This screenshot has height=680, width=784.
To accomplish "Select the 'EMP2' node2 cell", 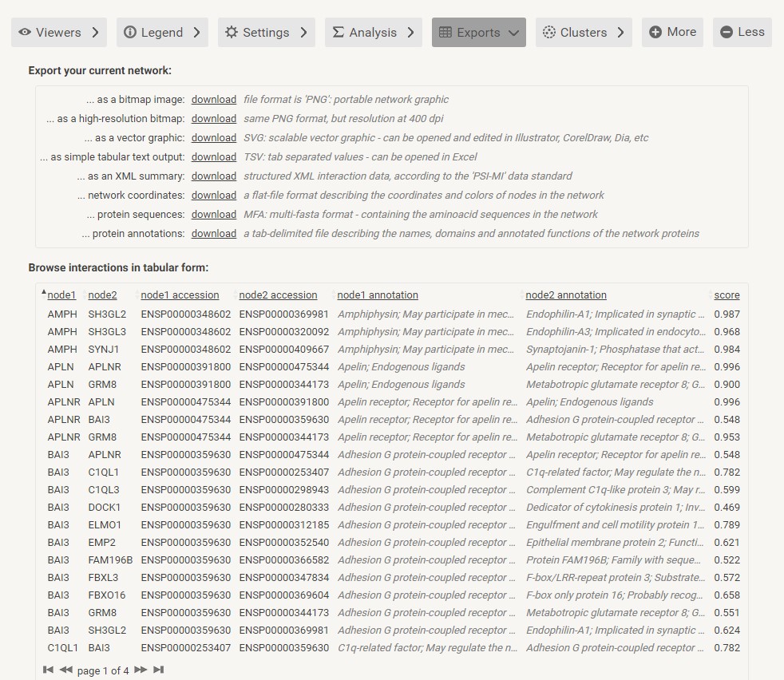I will (102, 543).
